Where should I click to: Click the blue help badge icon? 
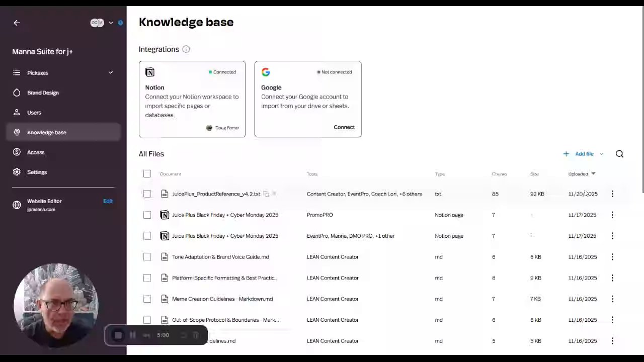tap(120, 23)
